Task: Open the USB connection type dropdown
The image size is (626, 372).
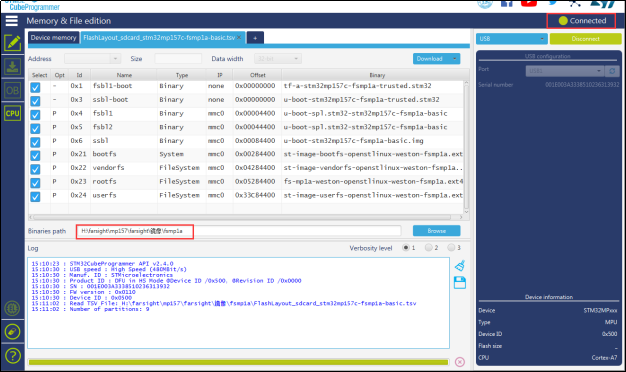Action: click(511, 39)
